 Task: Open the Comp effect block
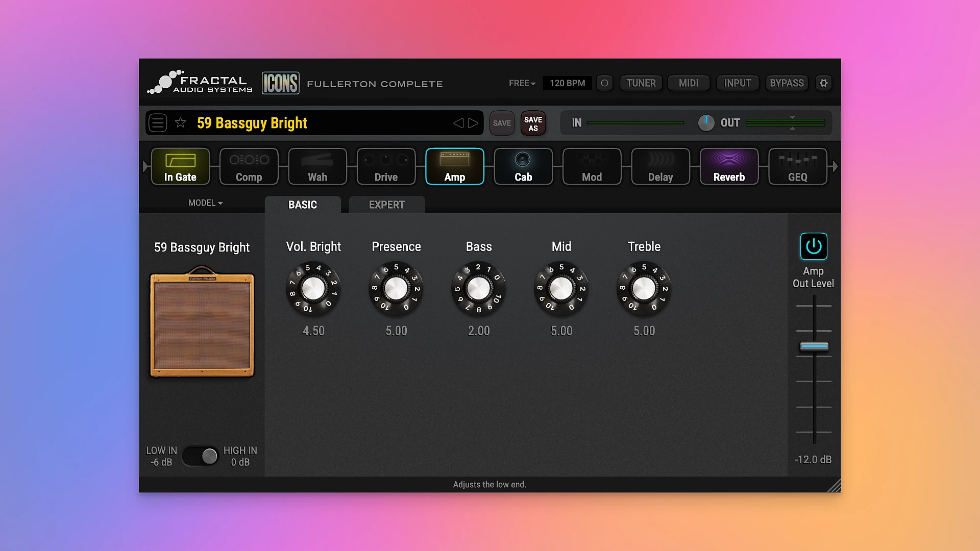pos(249,166)
